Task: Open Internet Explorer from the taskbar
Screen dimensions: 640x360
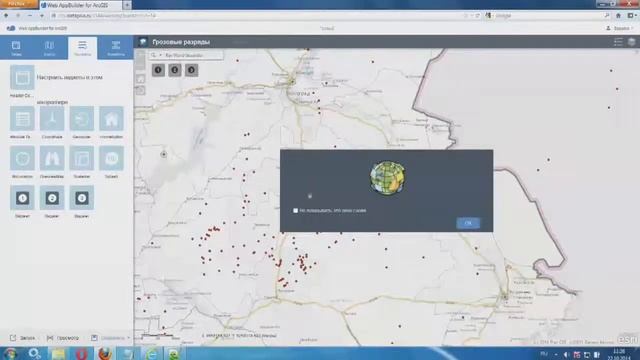Action: 151,353
